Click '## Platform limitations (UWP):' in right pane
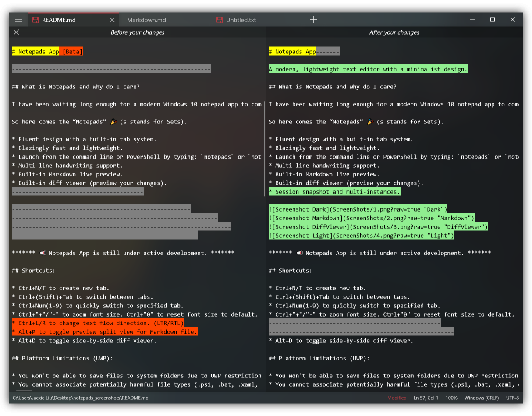The image size is (532, 416). [319, 358]
